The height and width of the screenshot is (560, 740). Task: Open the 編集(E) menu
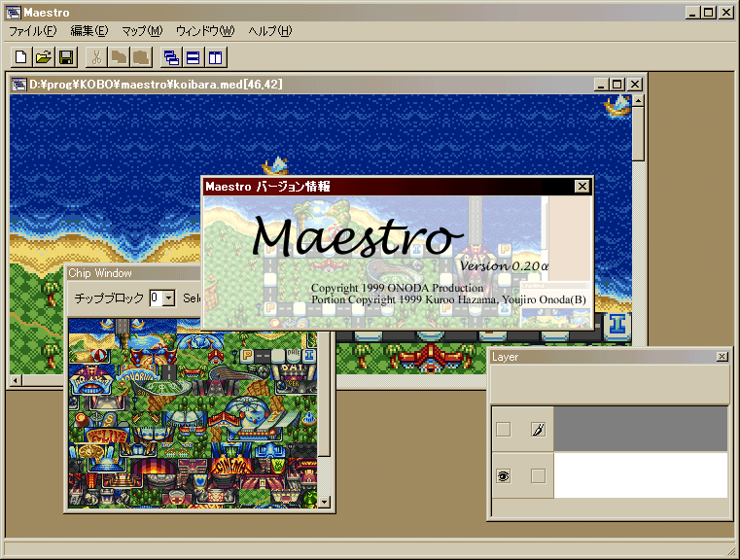(89, 31)
